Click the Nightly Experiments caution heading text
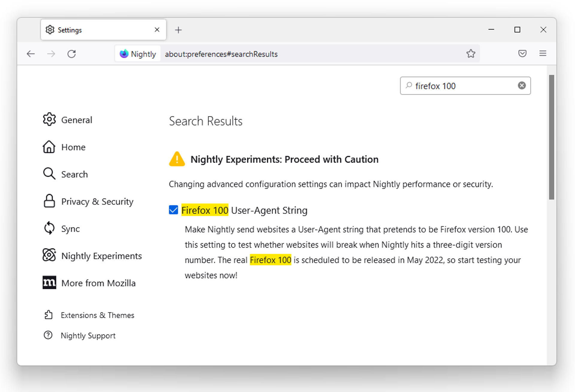 point(285,159)
